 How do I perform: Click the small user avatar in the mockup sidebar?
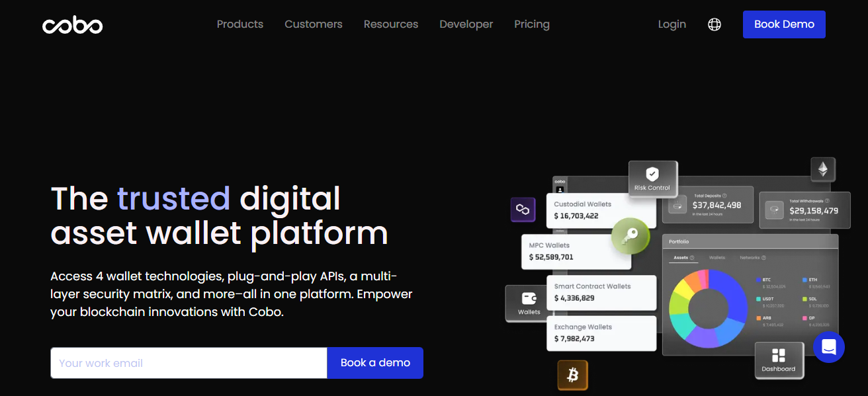coord(560,190)
